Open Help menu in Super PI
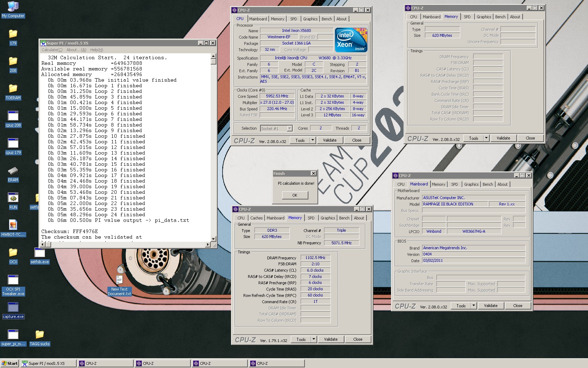The image size is (588, 368). (x=97, y=50)
